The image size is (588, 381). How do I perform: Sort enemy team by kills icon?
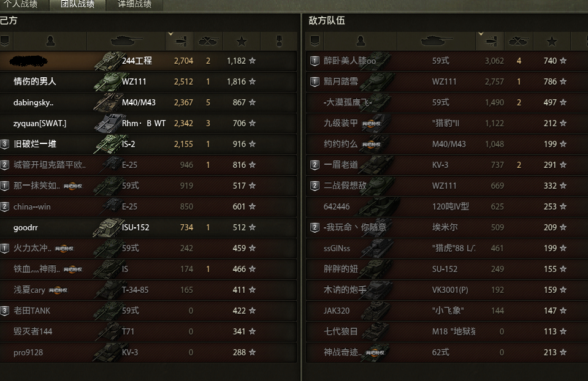pyautogui.click(x=519, y=41)
